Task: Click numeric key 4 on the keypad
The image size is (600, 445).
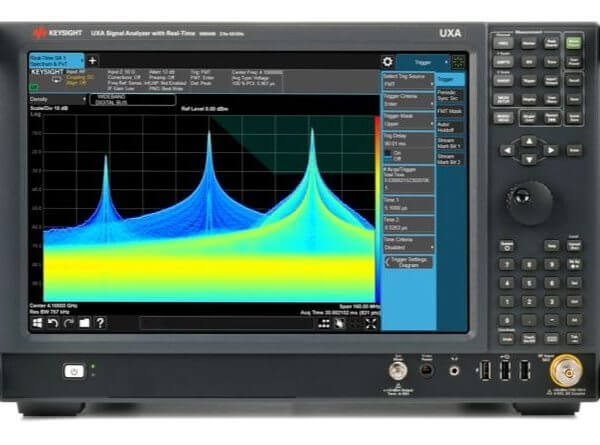Action: [x=507, y=284]
